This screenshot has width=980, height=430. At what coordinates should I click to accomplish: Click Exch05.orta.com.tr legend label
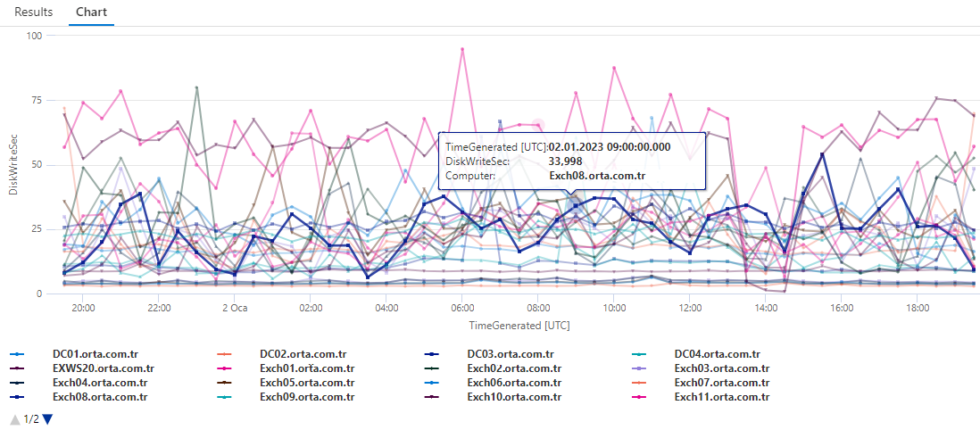[x=307, y=383]
